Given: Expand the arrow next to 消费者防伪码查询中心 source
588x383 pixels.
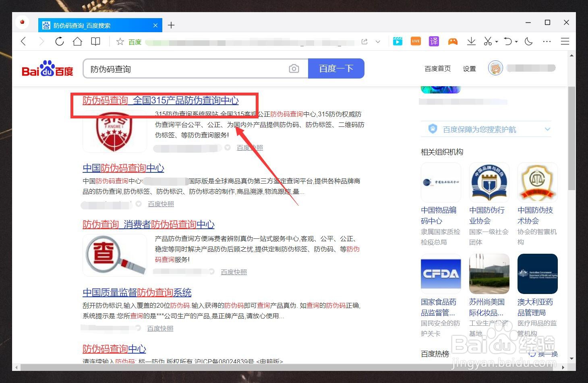Looking at the screenshot, I should point(212,272).
